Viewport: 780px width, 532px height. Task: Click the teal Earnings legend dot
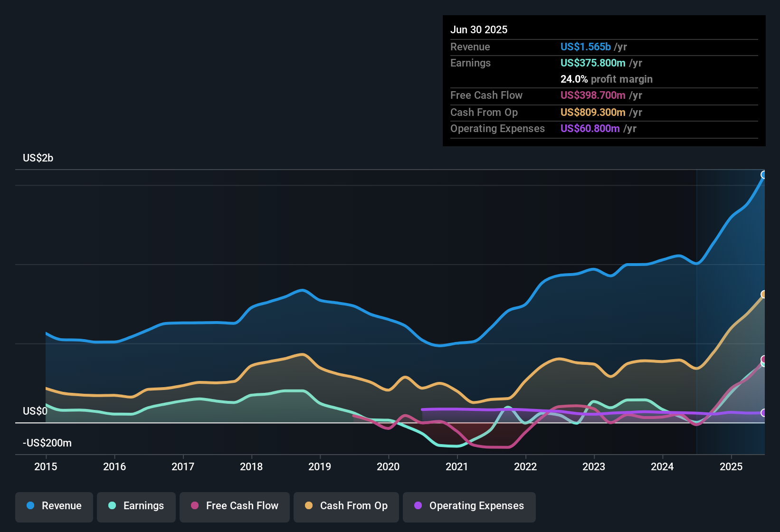[x=112, y=505]
